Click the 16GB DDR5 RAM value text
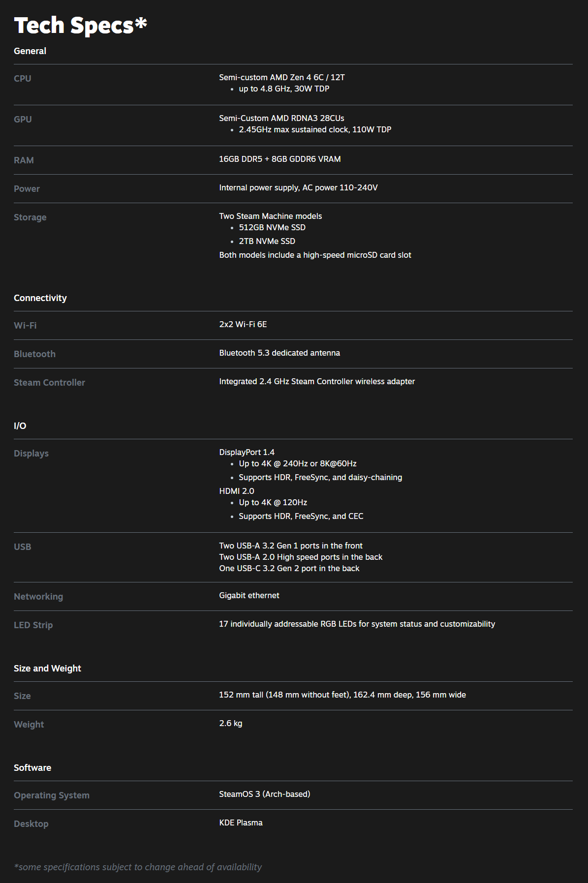Image resolution: width=588 pixels, height=883 pixels. (x=279, y=159)
